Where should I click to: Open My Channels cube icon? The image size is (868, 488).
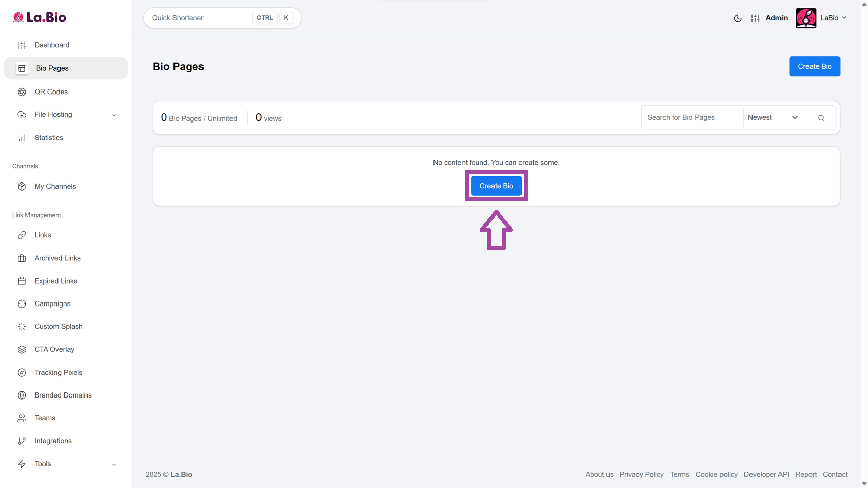[x=22, y=187]
